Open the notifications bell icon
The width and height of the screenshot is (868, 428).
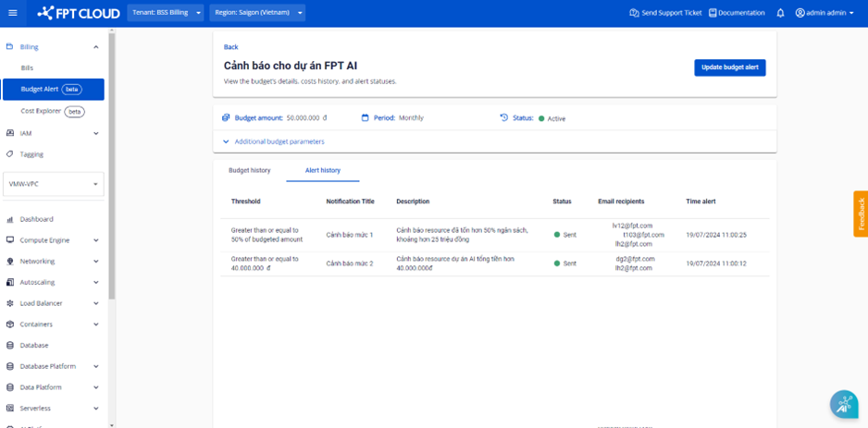point(780,13)
